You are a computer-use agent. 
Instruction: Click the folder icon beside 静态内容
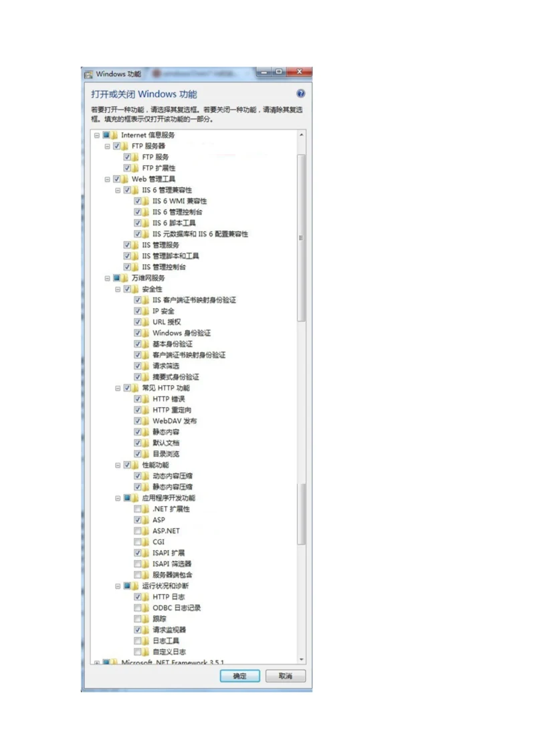pyautogui.click(x=146, y=432)
